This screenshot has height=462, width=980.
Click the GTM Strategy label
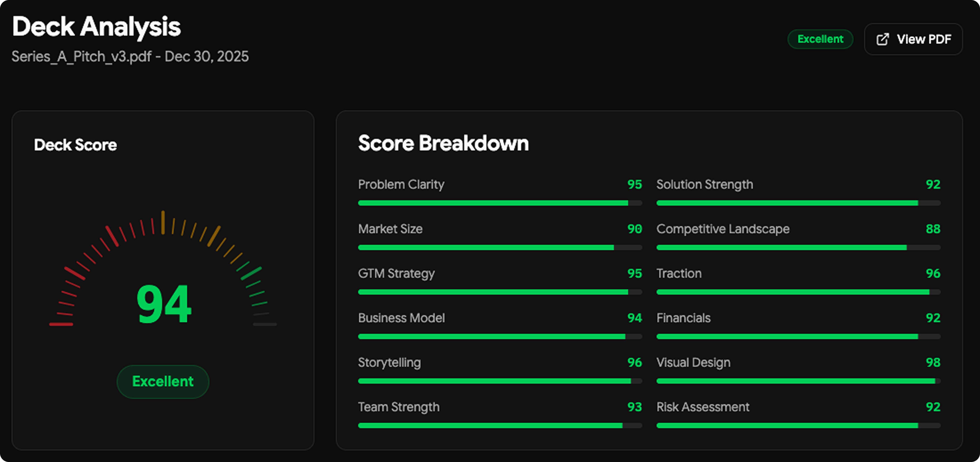396,273
